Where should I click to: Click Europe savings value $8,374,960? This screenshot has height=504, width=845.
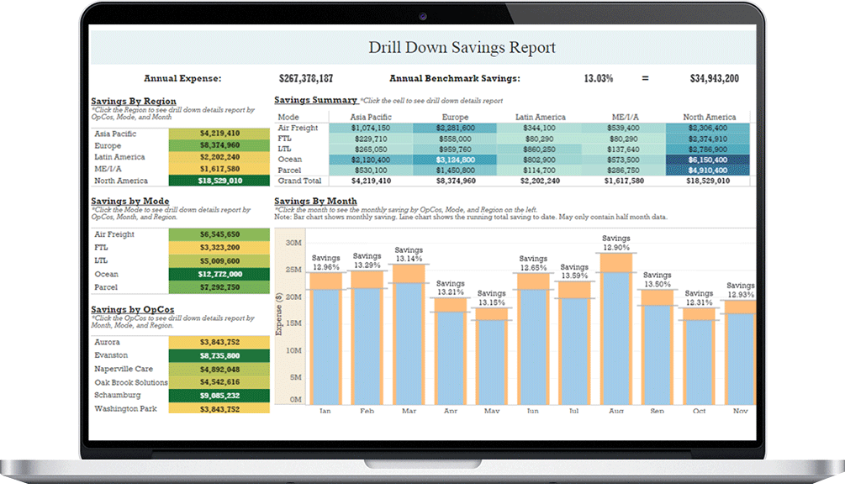(219, 145)
